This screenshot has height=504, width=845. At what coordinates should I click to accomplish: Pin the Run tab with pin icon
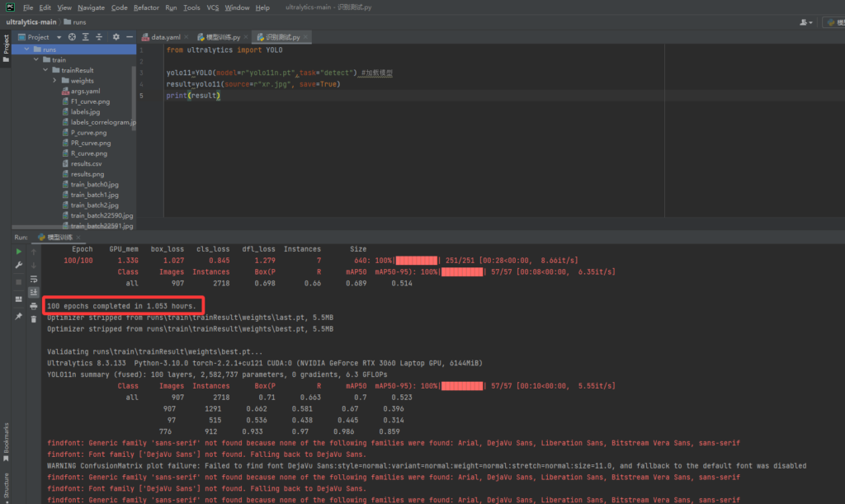tap(18, 316)
